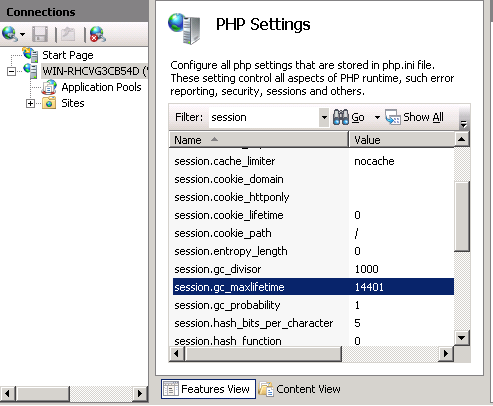Select the session.cache_limiter row

tap(313, 161)
